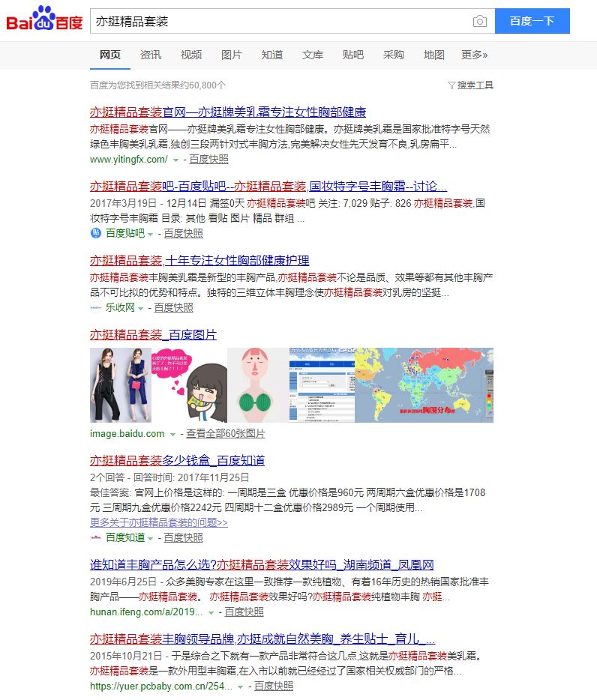Open 搜索工具 search tools
Viewport: 597px width, 700px height.
[475, 85]
